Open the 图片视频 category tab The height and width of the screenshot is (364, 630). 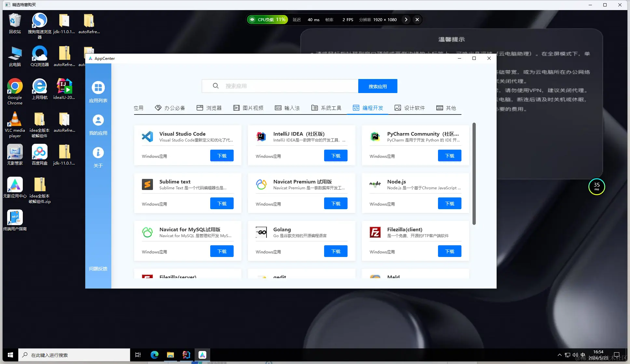click(x=248, y=108)
